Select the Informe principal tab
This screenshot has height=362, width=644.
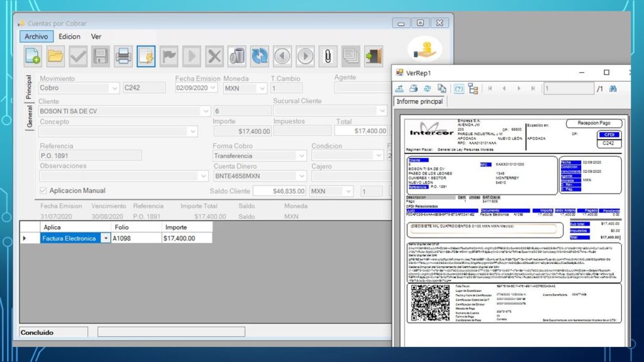click(419, 101)
